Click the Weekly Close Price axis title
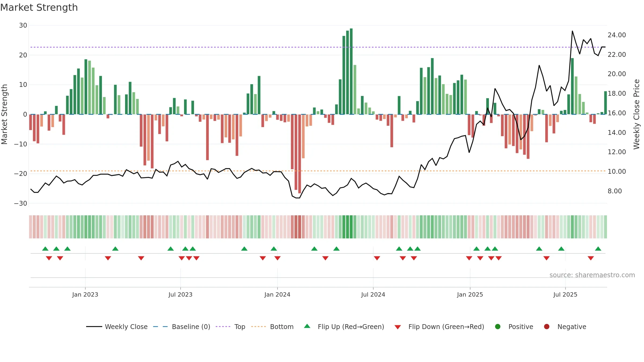Screen dimensions: 644x362 point(636,114)
